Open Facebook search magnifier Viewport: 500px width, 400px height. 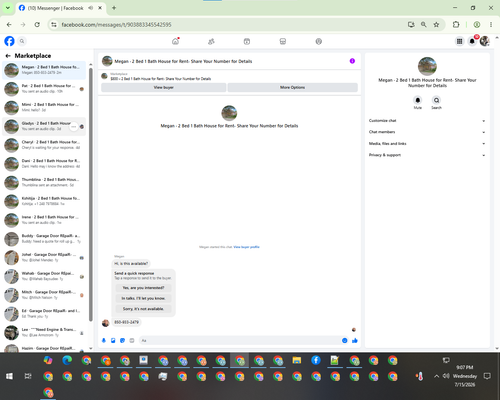(22, 41)
